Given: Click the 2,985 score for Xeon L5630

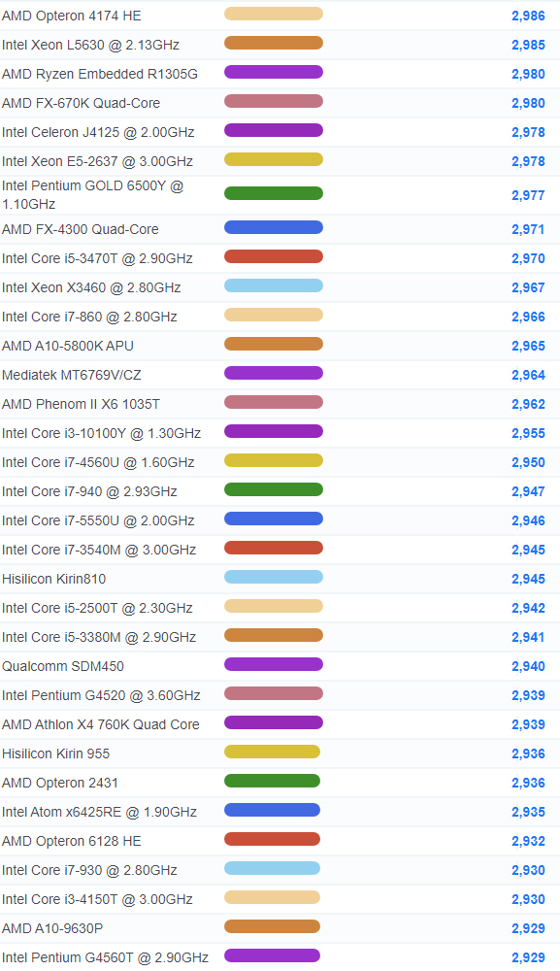Looking at the screenshot, I should 528,45.
